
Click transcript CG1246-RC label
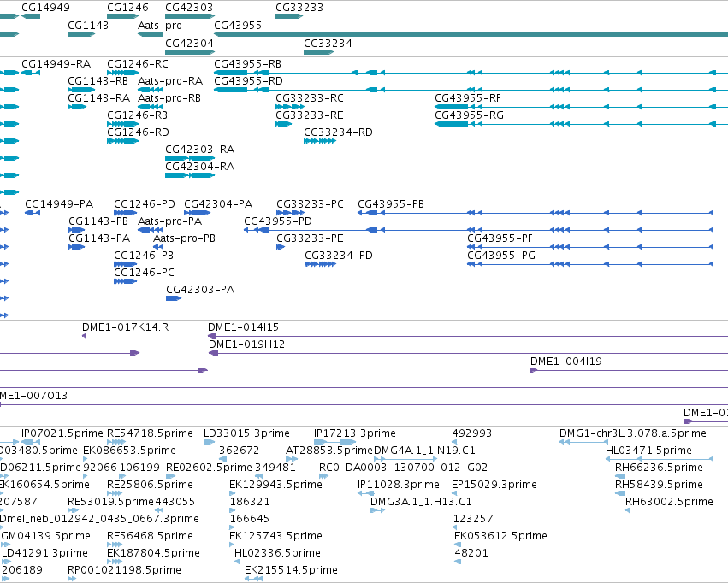click(x=138, y=64)
